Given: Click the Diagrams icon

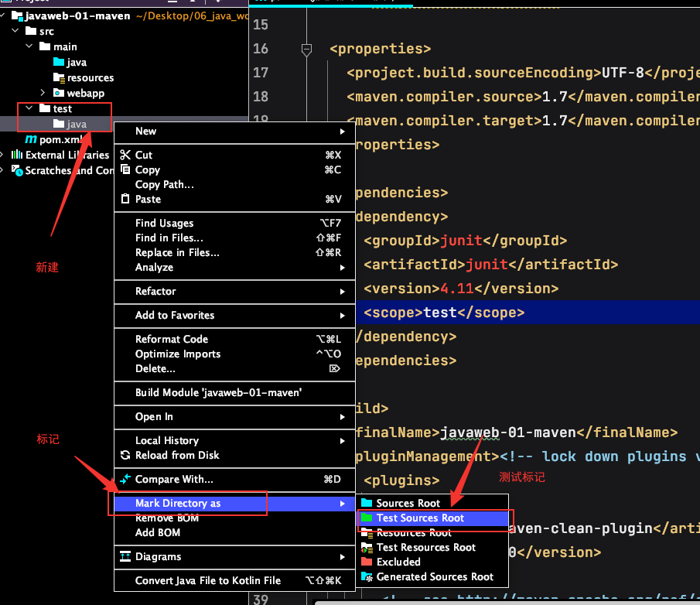Looking at the screenshot, I should click(x=125, y=556).
